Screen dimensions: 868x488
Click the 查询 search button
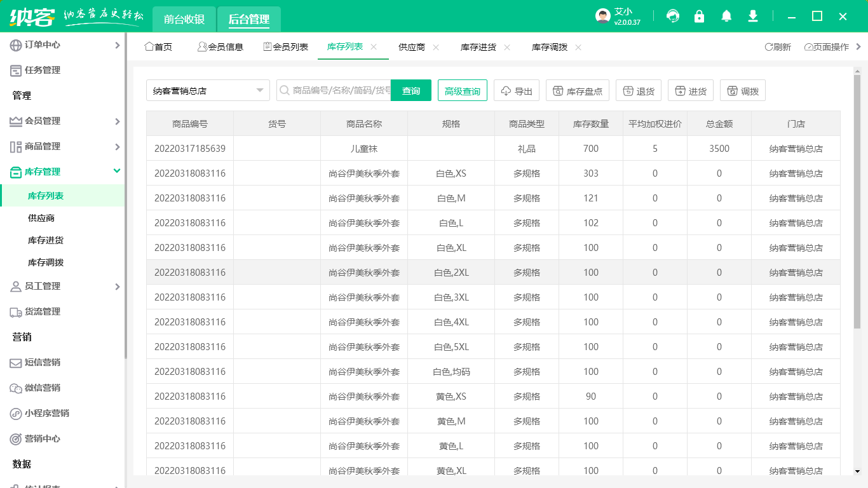[410, 90]
